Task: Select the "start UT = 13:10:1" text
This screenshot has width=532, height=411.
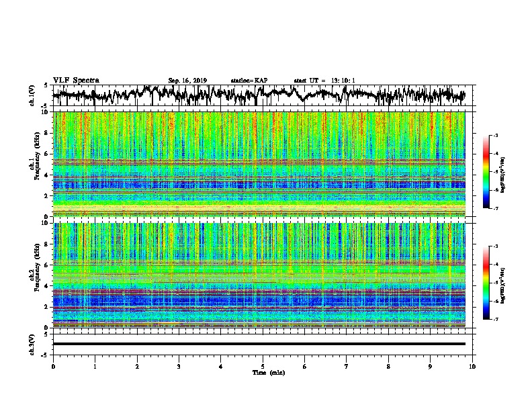Action: 324,81
